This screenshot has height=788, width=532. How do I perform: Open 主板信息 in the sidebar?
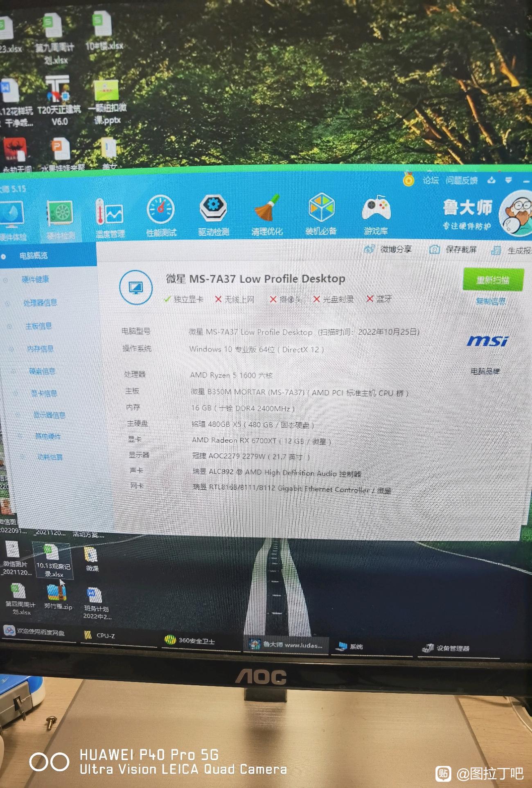[x=38, y=326]
